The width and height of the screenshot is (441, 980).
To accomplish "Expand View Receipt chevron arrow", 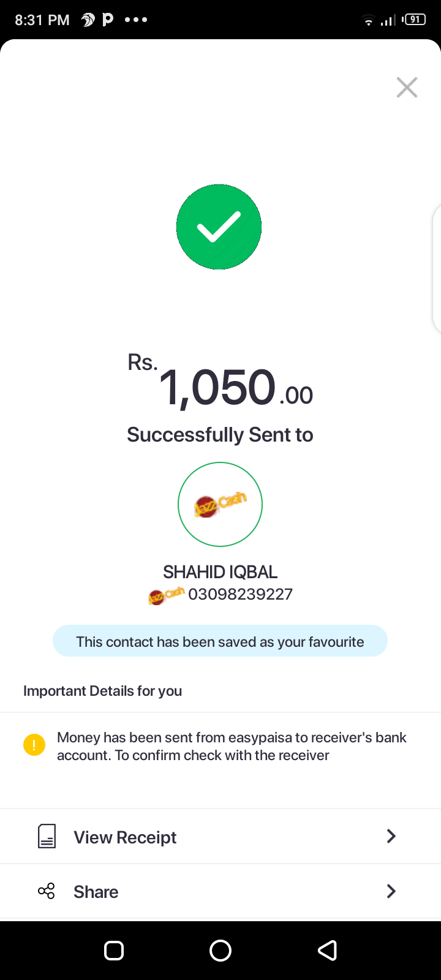I will (391, 836).
